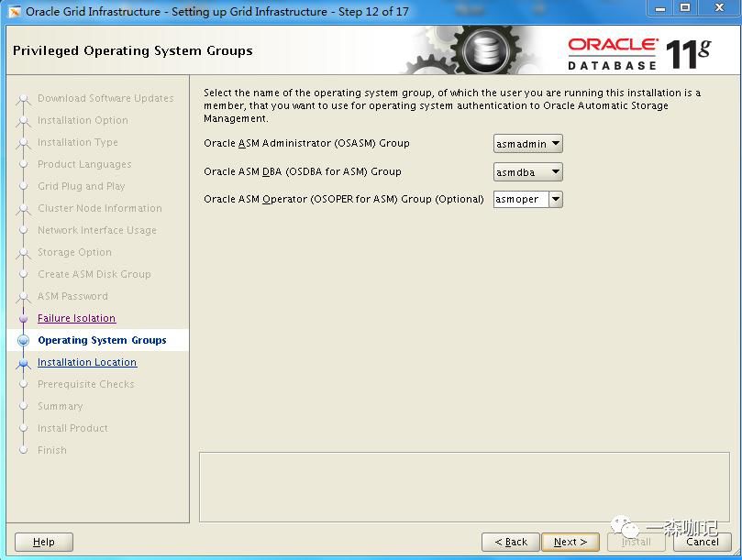Click the Operating System Groups step marker
The width and height of the screenshot is (742, 560).
(23, 341)
